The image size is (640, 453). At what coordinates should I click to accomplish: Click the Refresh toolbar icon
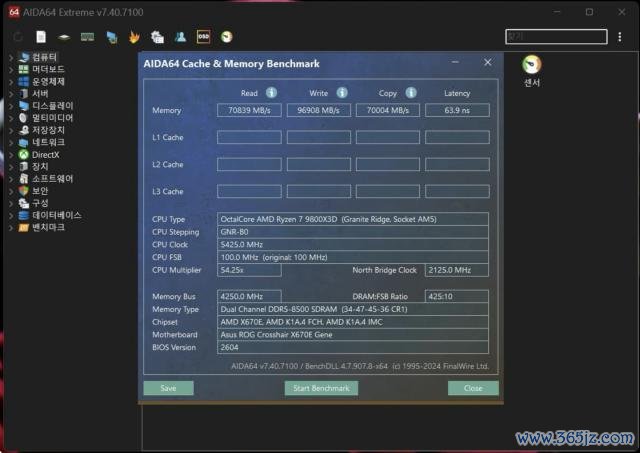[x=18, y=37]
